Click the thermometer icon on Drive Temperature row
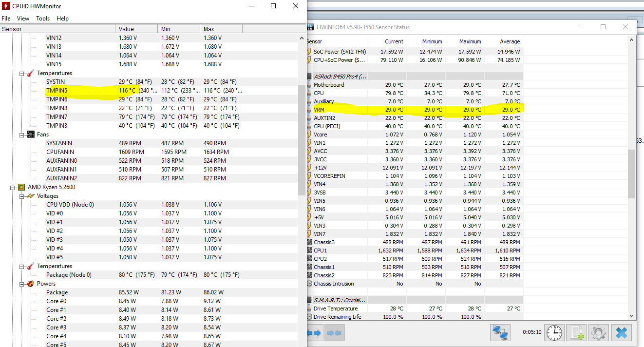Image resolution: width=644 pixels, height=347 pixels. [309, 308]
